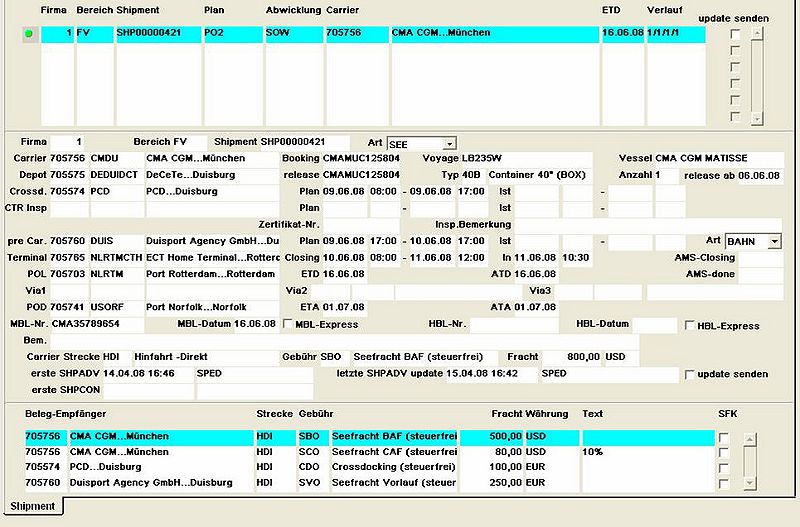Click the ETA date field 01.07.08
800x527 pixels.
pyautogui.click(x=344, y=307)
